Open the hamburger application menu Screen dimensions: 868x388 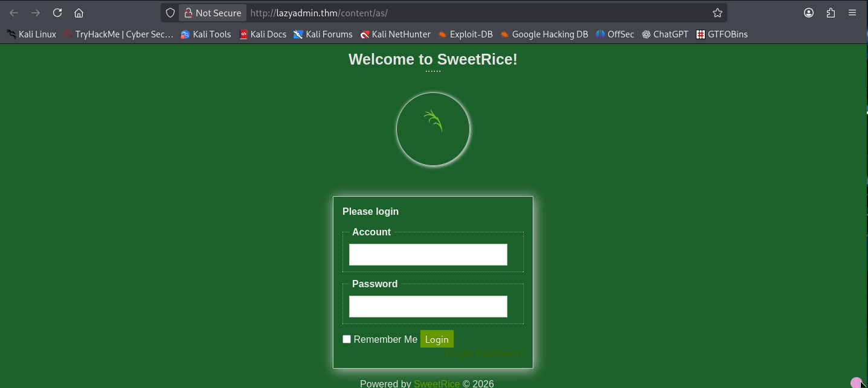[852, 13]
